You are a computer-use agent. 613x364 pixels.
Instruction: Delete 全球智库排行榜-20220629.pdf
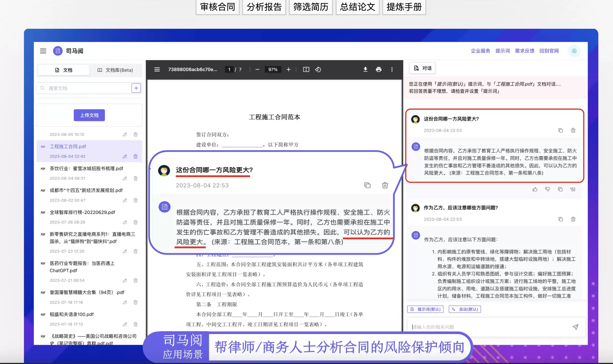[135, 222]
